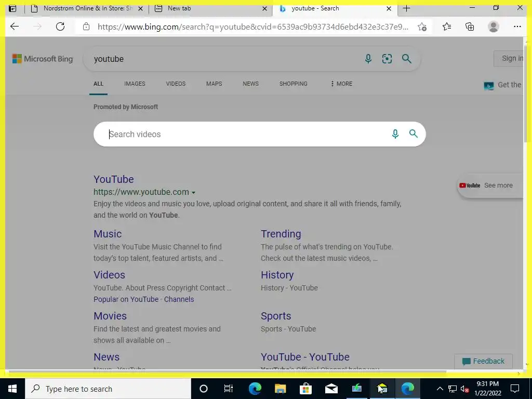Select the IMAGES search tab
This screenshot has height=399, width=532.
(135, 84)
